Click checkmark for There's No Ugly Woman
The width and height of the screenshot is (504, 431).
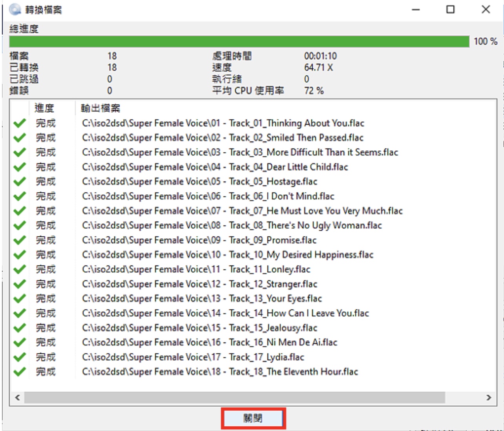pos(20,226)
